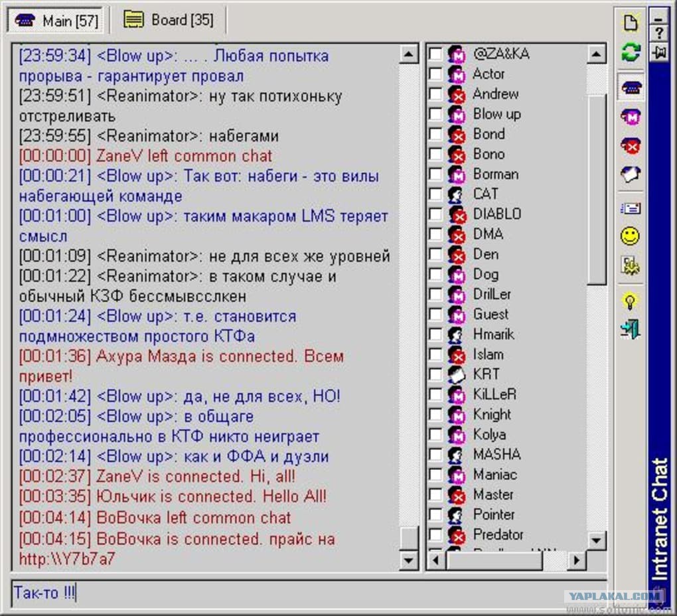
Task: Click the user icon next to KRT
Action: (x=456, y=374)
